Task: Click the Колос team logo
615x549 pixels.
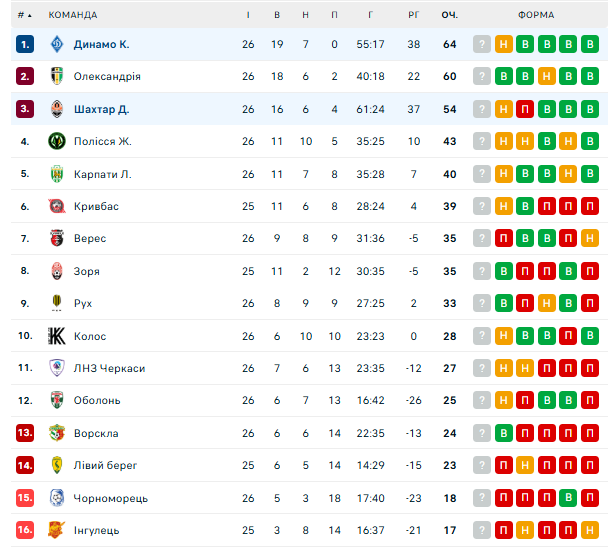Action: click(57, 336)
